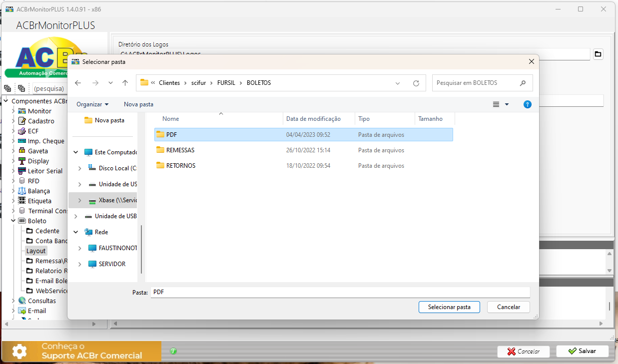Expand the SERVIDOR network node
The width and height of the screenshot is (618, 364).
(80, 264)
